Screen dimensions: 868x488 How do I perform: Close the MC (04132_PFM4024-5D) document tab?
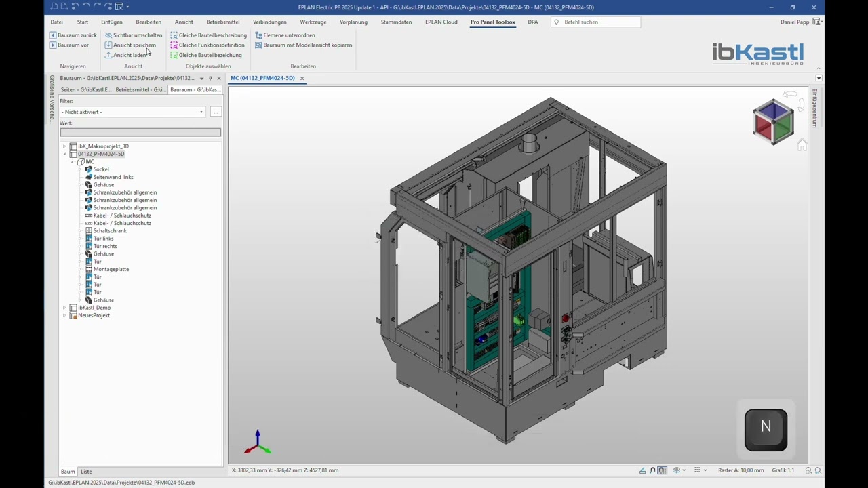pyautogui.click(x=302, y=78)
